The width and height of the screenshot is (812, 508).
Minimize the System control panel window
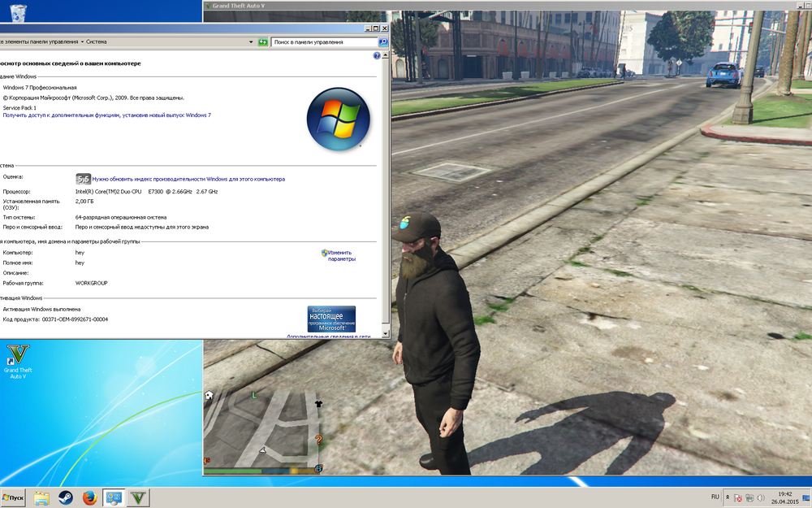point(368,28)
